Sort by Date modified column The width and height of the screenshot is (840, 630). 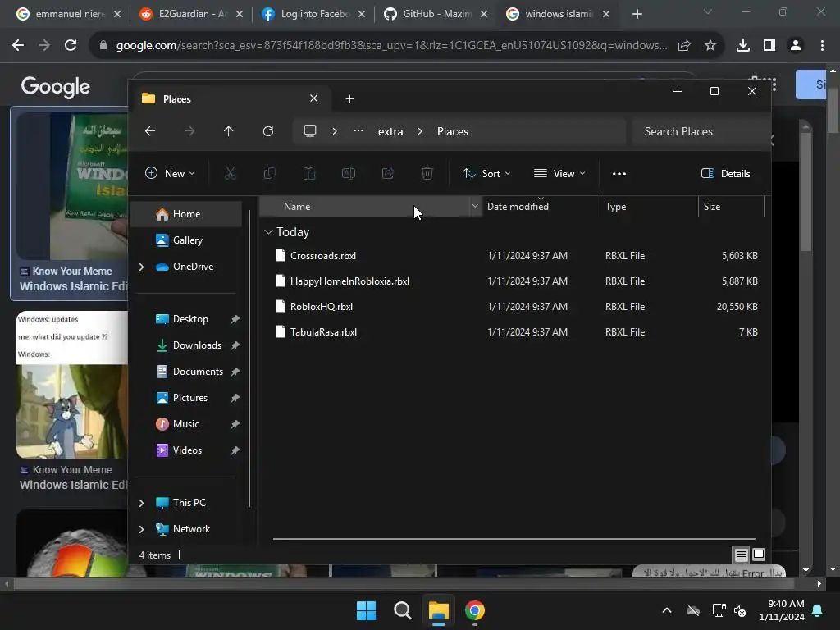click(x=541, y=206)
